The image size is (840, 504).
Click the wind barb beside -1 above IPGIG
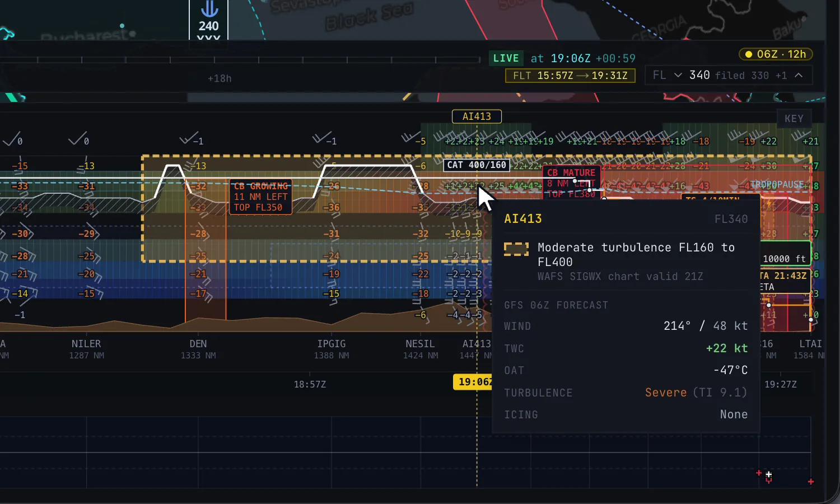[x=321, y=138]
